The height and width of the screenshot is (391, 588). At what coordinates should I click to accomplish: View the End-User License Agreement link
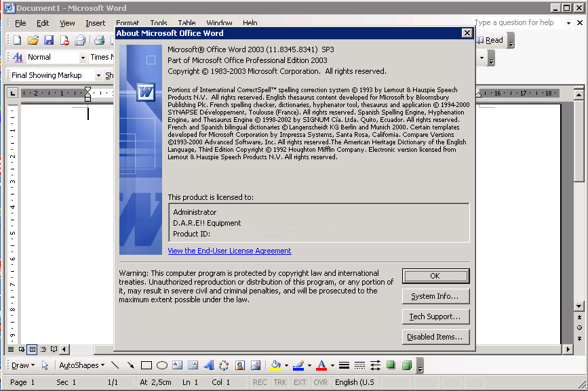[229, 251]
